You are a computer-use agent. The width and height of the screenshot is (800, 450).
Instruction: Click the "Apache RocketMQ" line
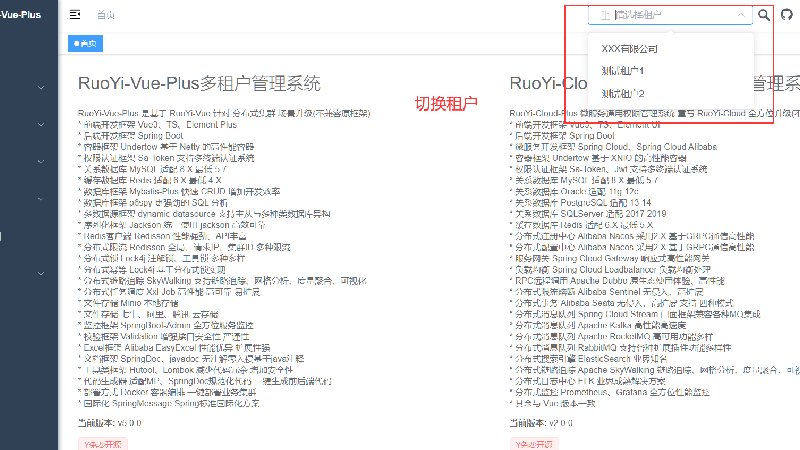(x=611, y=337)
